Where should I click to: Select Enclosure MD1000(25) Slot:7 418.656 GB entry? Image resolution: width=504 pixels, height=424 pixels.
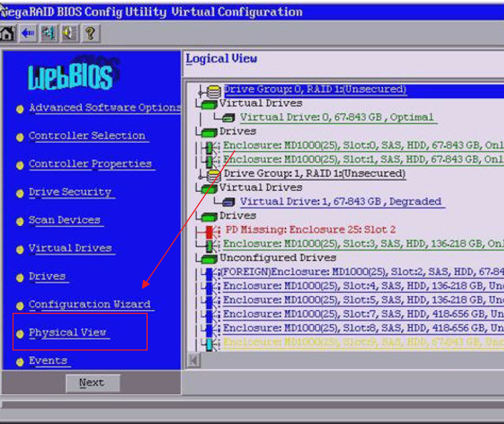(363, 314)
